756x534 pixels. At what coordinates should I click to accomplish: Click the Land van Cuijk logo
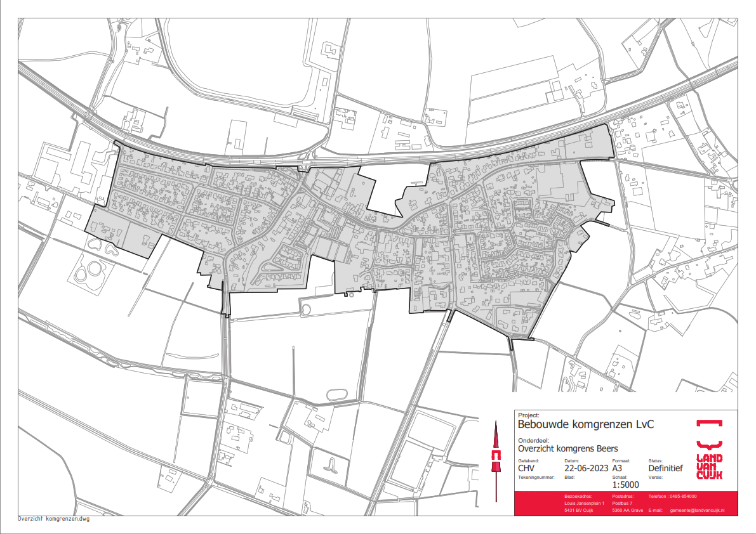[709, 450]
